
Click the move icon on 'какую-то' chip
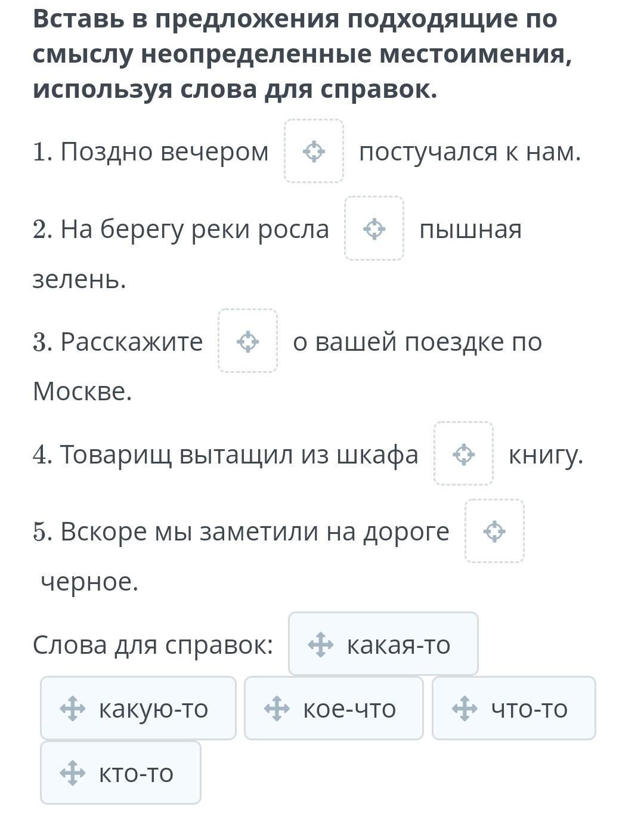(73, 709)
